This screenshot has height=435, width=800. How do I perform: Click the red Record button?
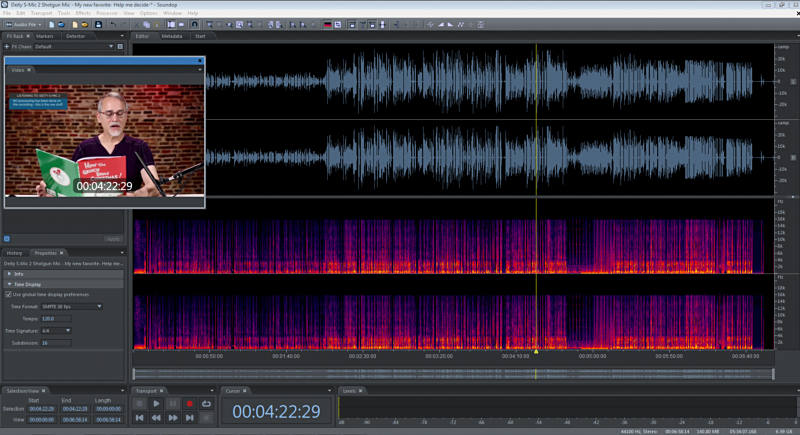pyautogui.click(x=189, y=404)
